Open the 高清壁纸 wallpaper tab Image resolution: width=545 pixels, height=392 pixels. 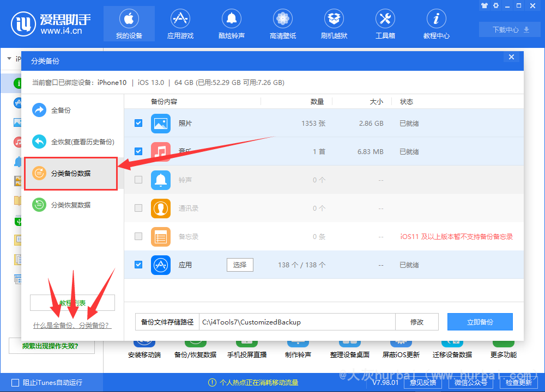tap(282, 24)
